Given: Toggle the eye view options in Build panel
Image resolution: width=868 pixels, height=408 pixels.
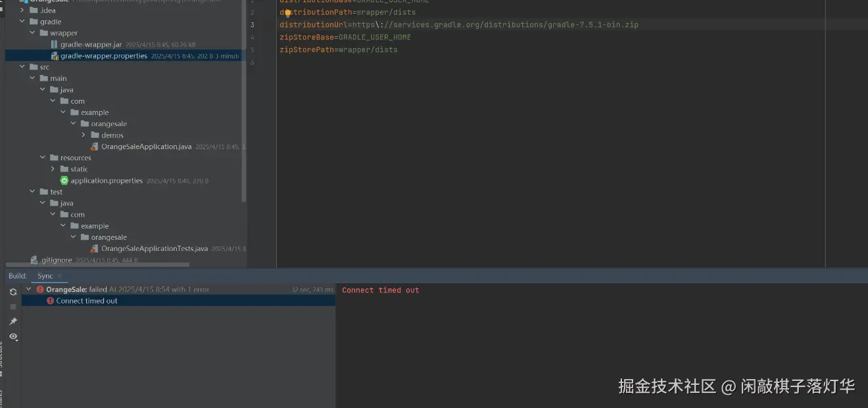Looking at the screenshot, I should click(12, 336).
